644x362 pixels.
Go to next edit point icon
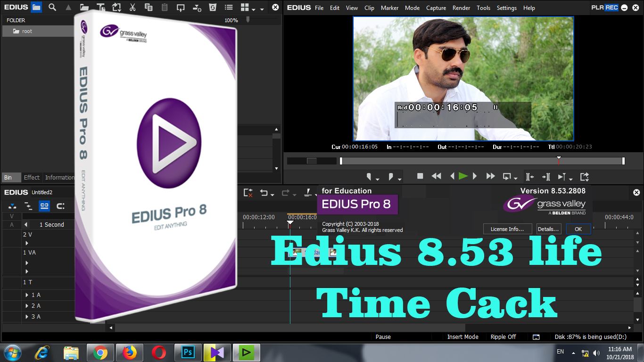click(x=546, y=177)
